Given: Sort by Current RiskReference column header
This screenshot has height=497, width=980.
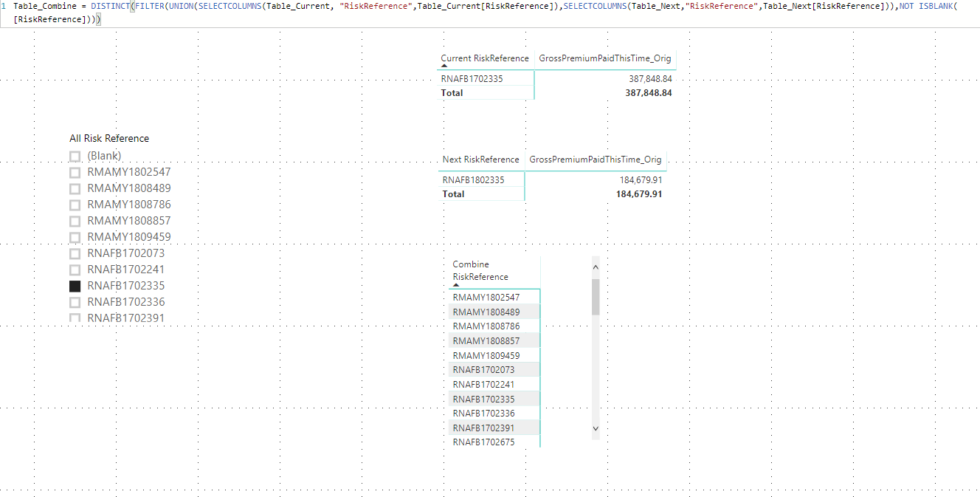Looking at the screenshot, I should 485,58.
